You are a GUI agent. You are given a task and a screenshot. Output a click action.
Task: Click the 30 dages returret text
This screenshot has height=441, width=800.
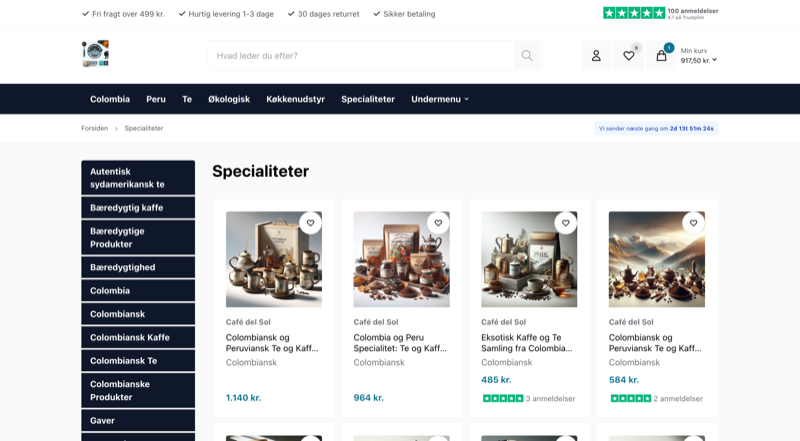tap(329, 14)
